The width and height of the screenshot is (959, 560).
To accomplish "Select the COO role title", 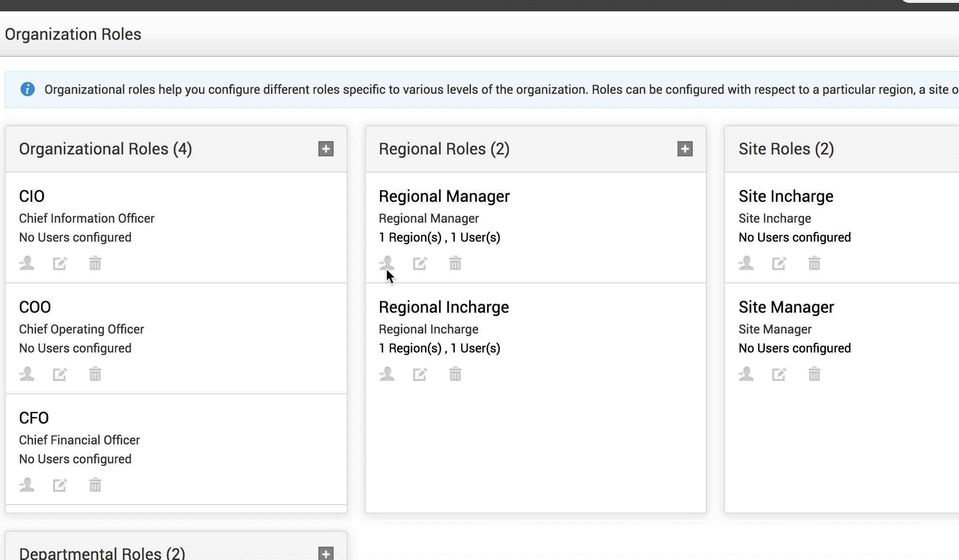I will 35,307.
